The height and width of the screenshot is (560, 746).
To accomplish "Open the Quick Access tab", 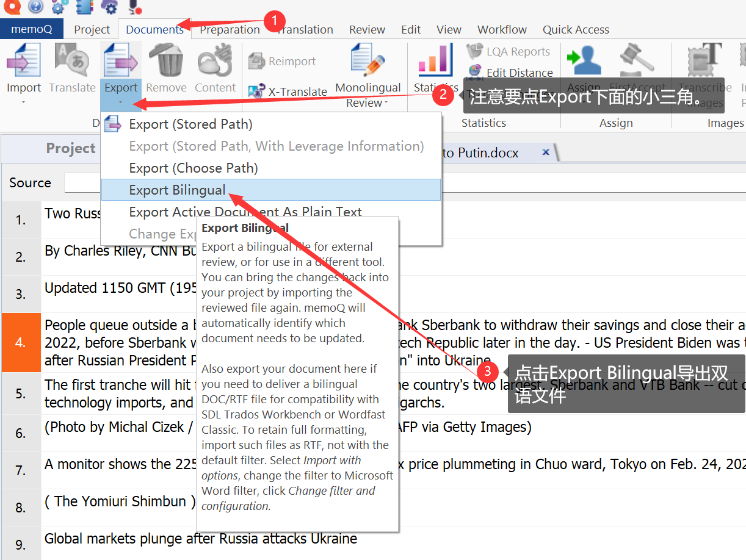I will (x=576, y=29).
